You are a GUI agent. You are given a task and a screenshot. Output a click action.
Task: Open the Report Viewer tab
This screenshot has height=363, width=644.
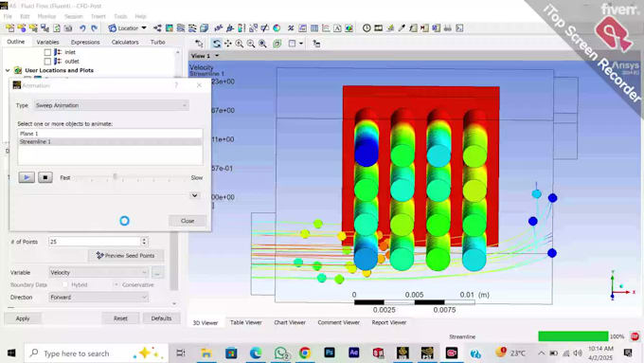click(389, 322)
